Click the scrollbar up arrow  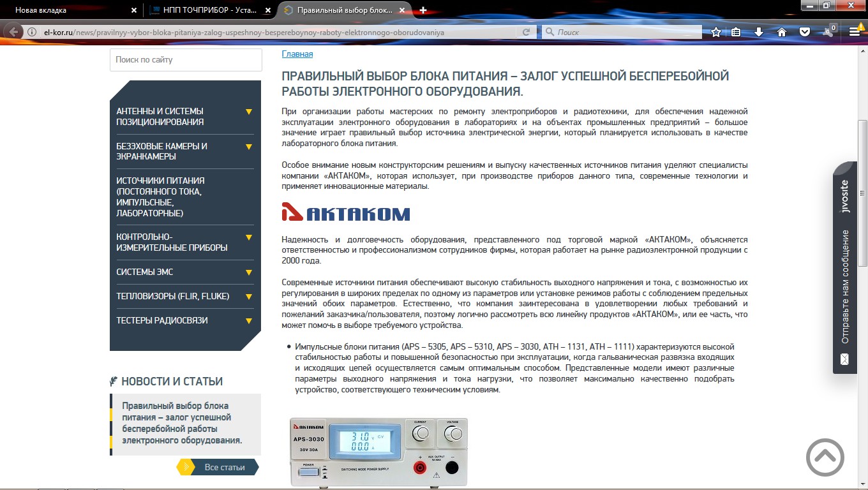[x=863, y=50]
